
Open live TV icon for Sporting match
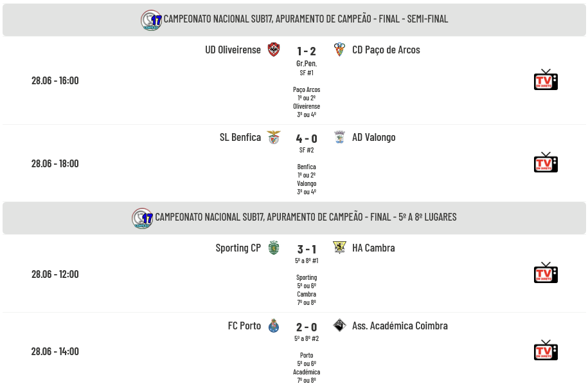tap(546, 273)
